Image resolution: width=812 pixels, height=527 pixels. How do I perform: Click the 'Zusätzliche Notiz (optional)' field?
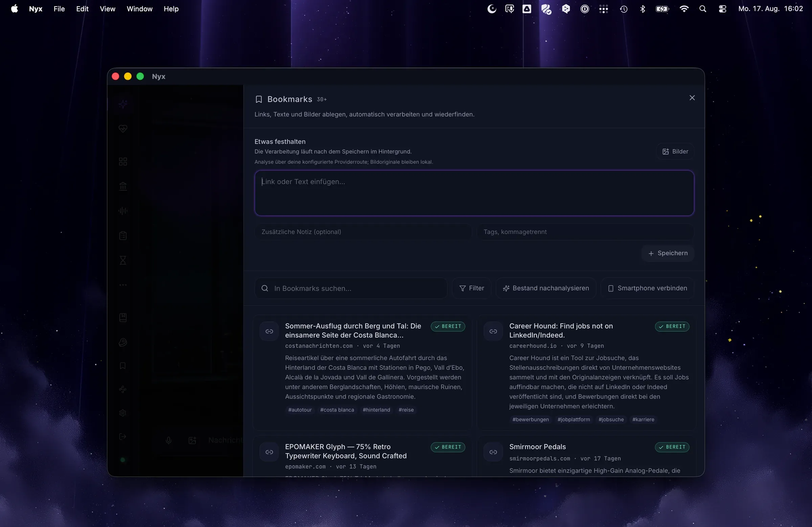[363, 232]
